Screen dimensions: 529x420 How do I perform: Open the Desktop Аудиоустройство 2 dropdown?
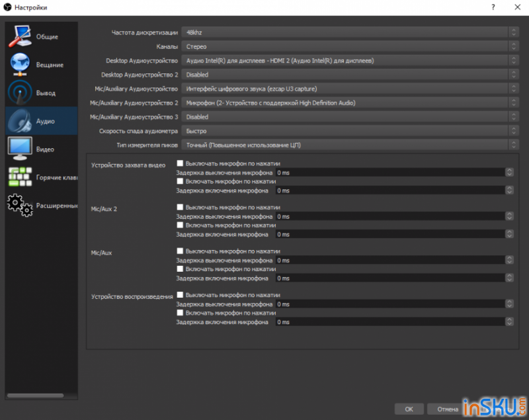[x=350, y=75]
